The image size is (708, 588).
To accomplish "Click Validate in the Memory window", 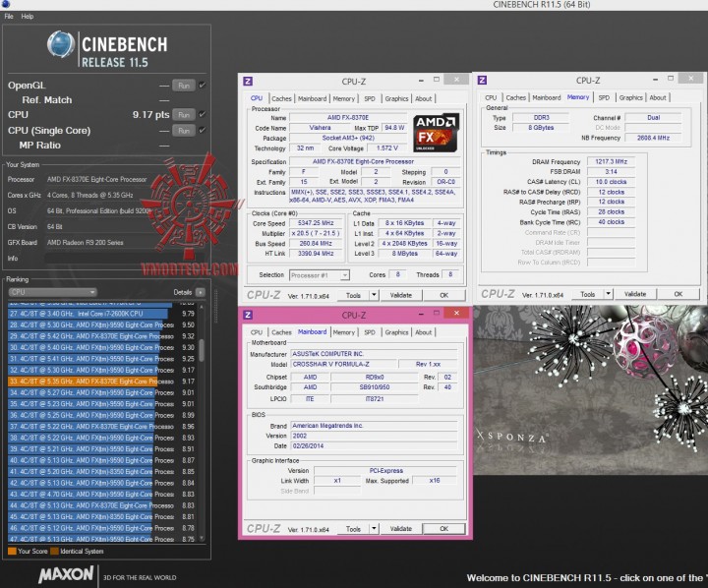I will [x=635, y=294].
